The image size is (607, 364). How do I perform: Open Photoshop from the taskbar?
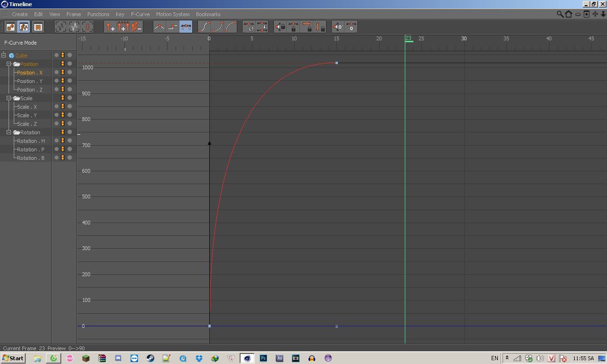[263, 358]
